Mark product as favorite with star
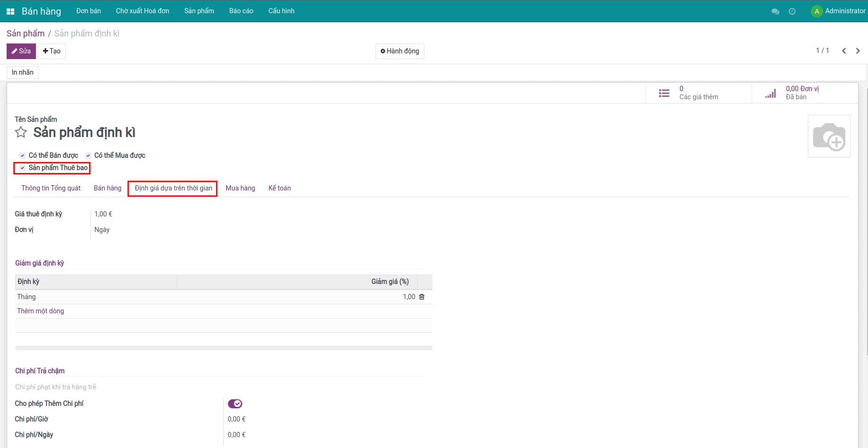The image size is (868, 448). (x=21, y=132)
